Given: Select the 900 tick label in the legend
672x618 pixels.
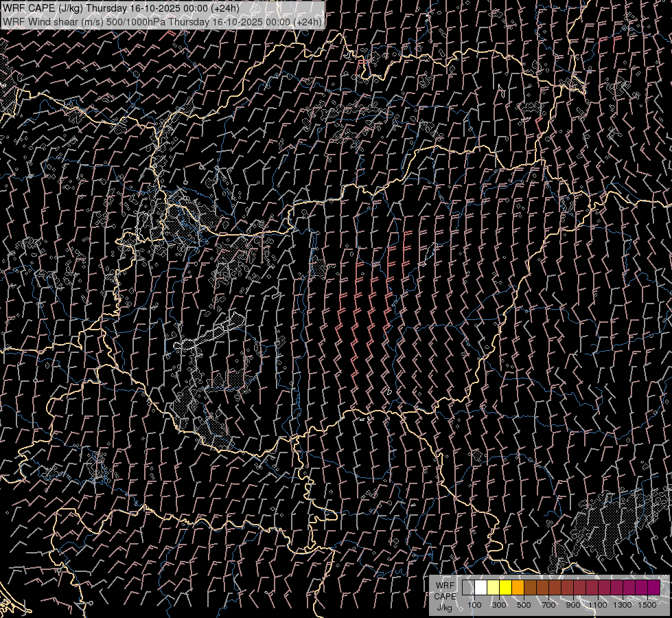Looking at the screenshot, I should click(x=573, y=605).
